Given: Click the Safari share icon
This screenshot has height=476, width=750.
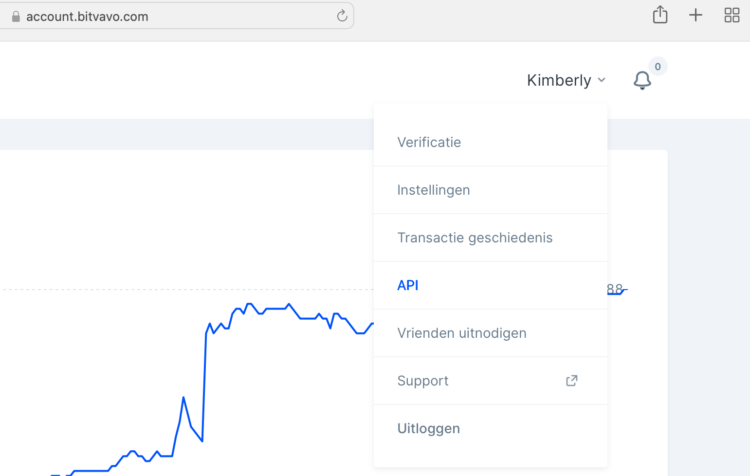Looking at the screenshot, I should click(x=660, y=15).
